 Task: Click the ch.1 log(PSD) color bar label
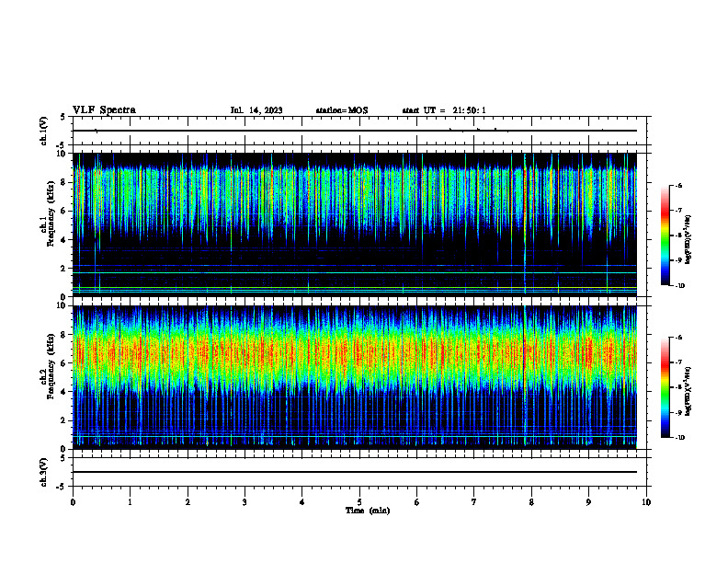tap(688, 239)
